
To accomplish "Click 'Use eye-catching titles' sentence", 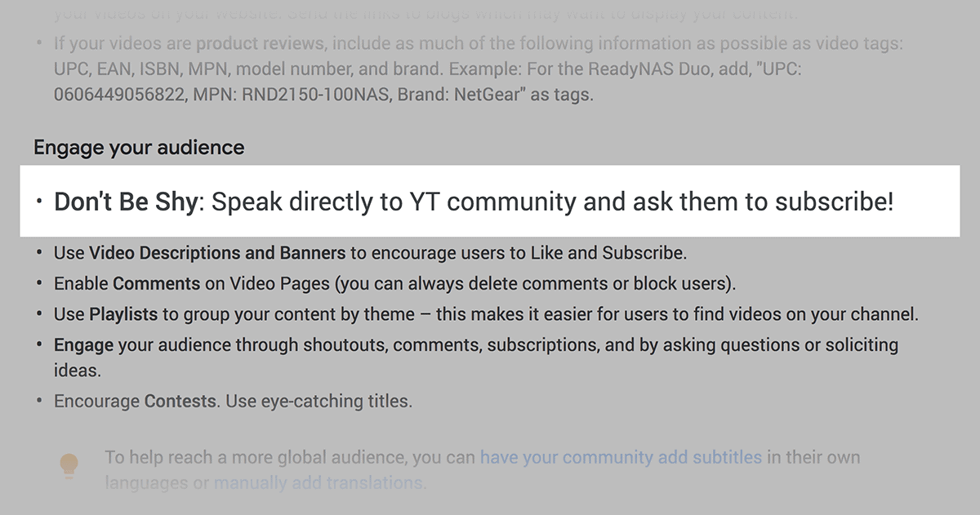I will (x=317, y=402).
